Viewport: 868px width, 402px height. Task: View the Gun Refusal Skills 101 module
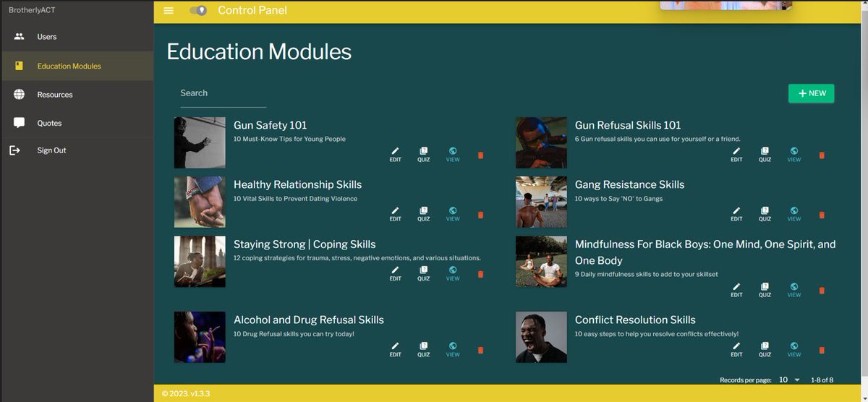(x=794, y=155)
